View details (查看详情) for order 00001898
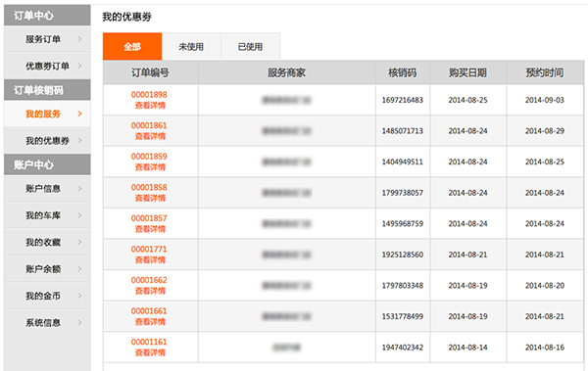588x371 pixels. pos(150,106)
